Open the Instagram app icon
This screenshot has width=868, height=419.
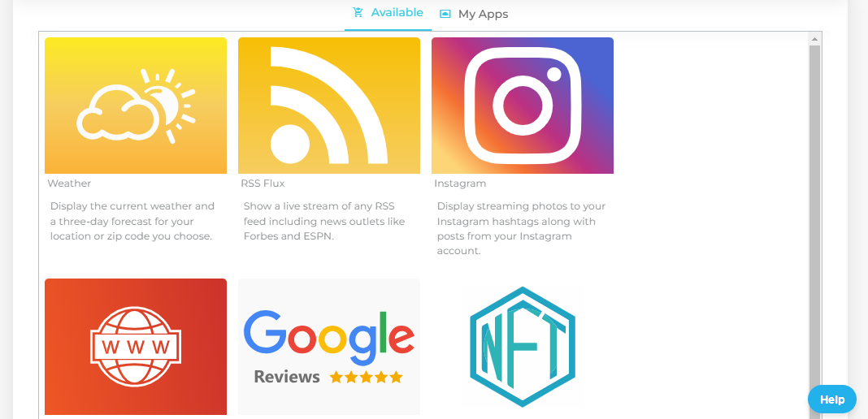[523, 106]
